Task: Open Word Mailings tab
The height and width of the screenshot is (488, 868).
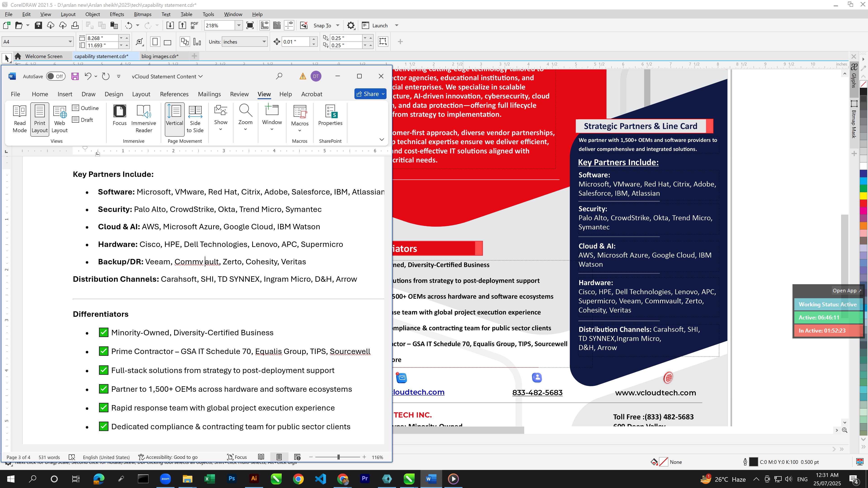Action: (x=209, y=94)
